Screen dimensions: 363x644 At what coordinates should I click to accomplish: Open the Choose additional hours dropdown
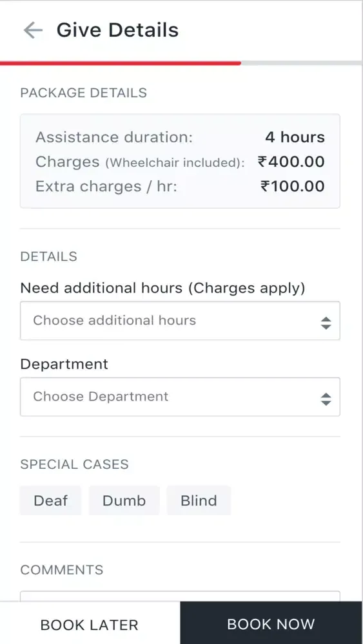[180, 320]
